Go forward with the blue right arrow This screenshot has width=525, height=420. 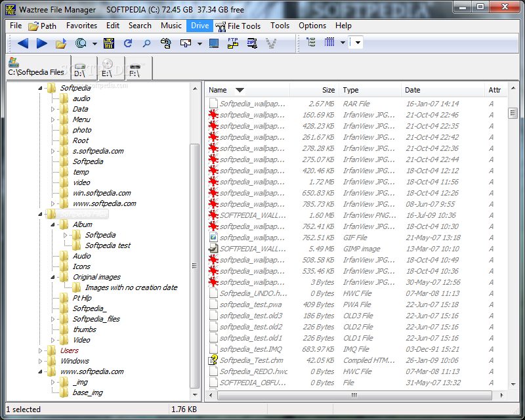tap(42, 43)
